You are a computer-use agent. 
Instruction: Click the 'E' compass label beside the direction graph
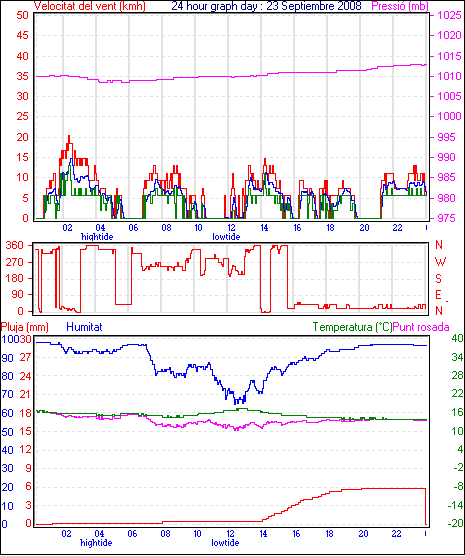tap(438, 295)
